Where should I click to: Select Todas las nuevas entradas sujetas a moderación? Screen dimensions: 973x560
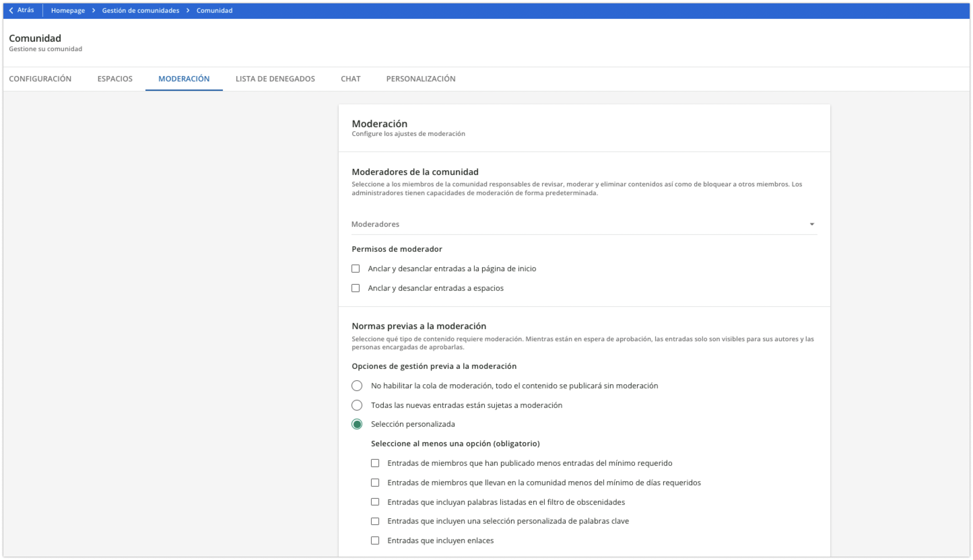pos(357,405)
